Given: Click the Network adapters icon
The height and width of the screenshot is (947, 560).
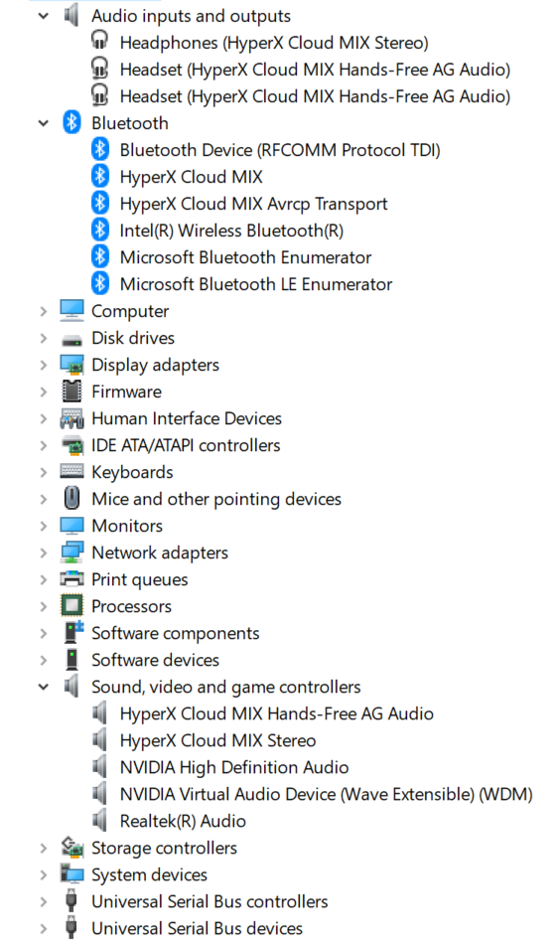Looking at the screenshot, I should (x=71, y=552).
